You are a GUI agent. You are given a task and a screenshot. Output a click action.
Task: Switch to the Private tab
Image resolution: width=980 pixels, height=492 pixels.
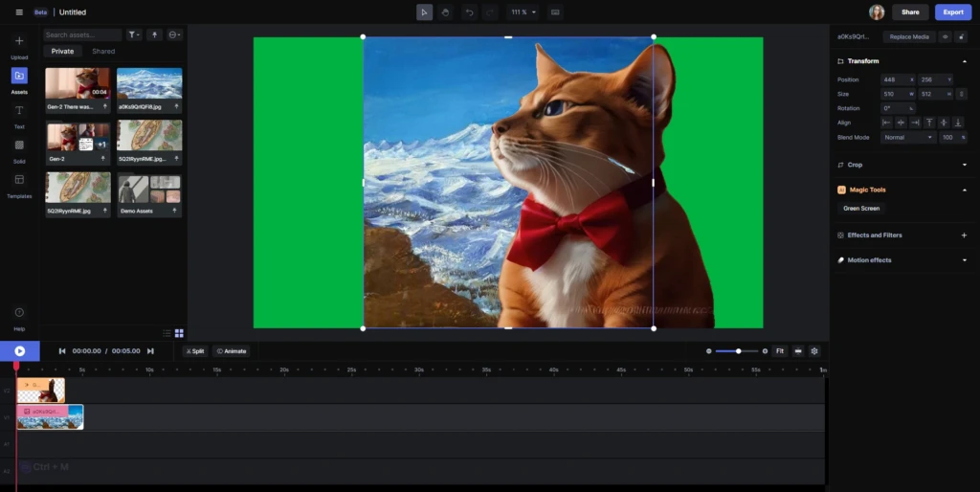coord(62,52)
